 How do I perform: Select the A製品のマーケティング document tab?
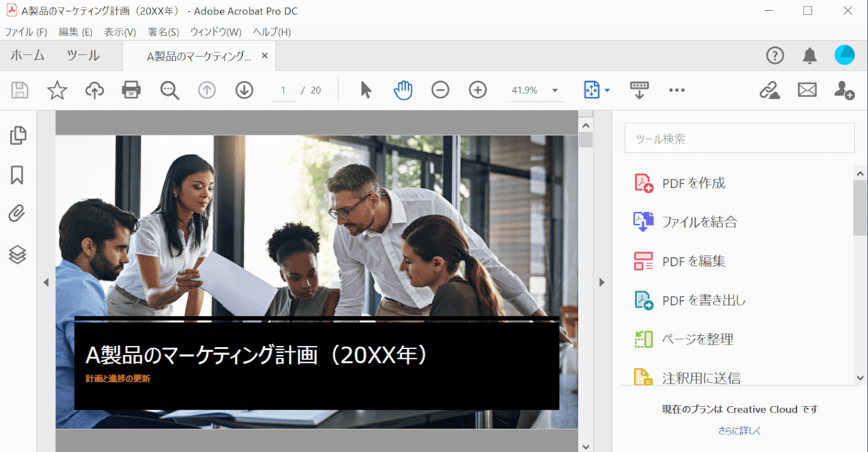(199, 56)
